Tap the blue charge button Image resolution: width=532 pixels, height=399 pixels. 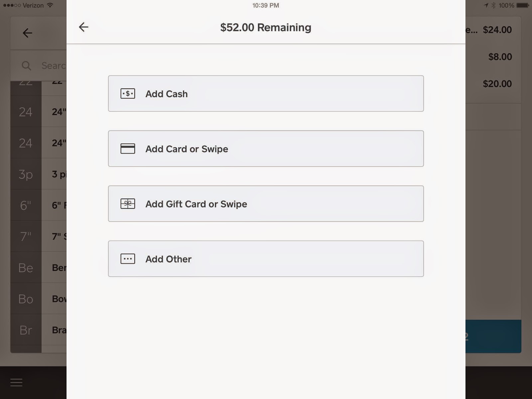pos(493,336)
